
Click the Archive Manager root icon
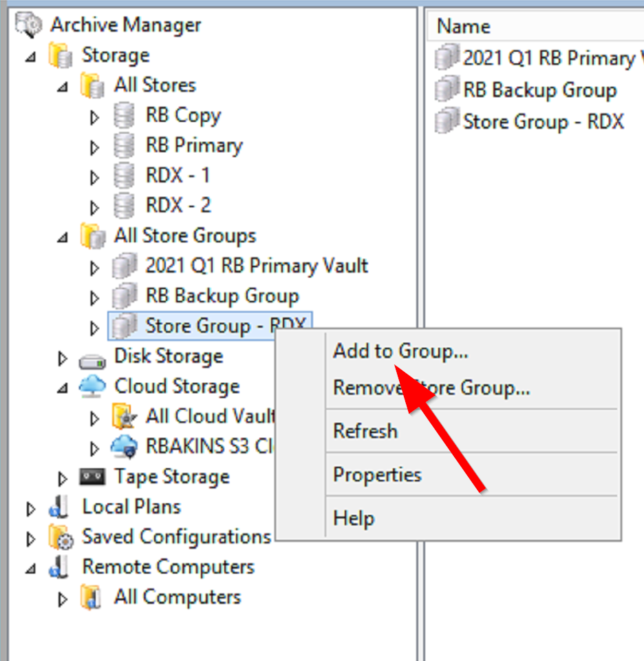[29, 25]
